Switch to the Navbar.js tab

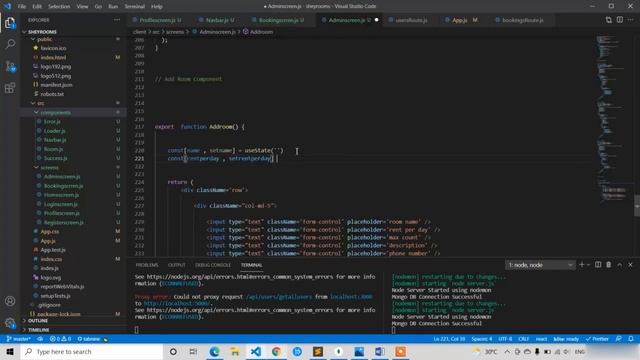click(217, 20)
